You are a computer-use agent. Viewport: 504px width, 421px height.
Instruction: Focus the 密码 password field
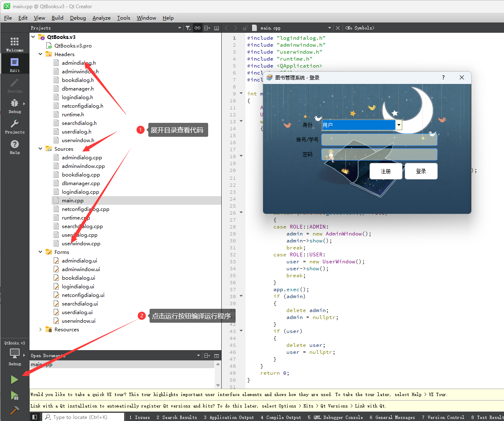click(x=379, y=154)
